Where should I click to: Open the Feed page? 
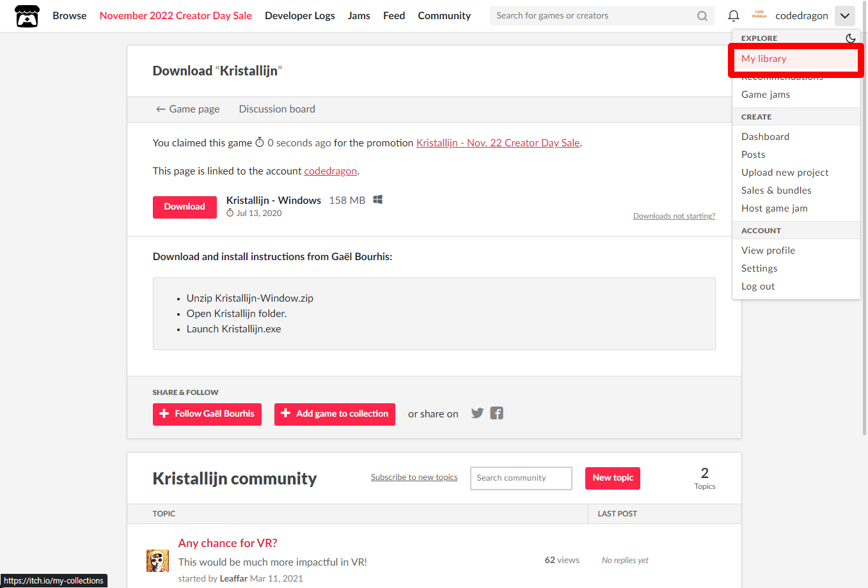click(394, 15)
